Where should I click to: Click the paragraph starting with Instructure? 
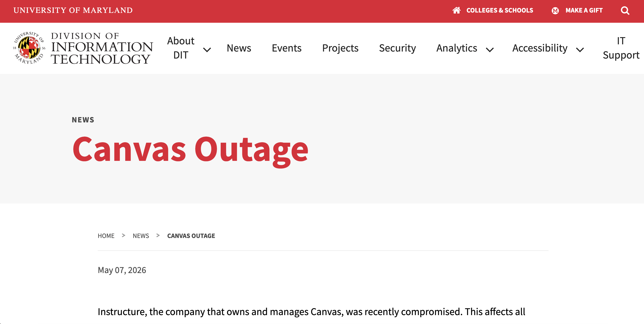click(x=311, y=312)
